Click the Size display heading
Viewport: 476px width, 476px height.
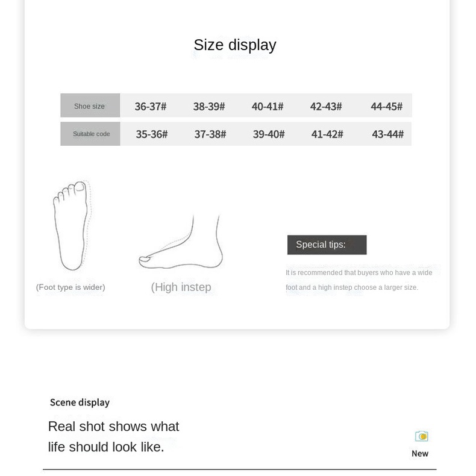(x=235, y=45)
